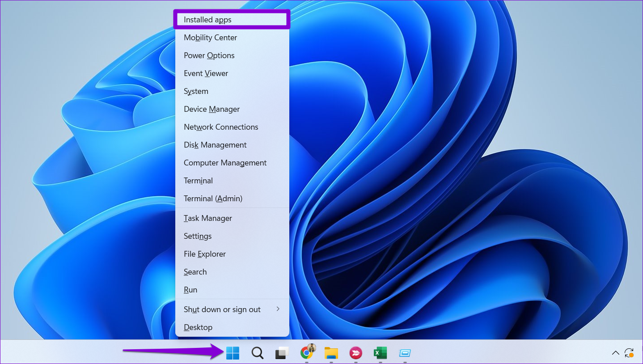
Task: Show hidden system tray icons
Action: pos(616,353)
